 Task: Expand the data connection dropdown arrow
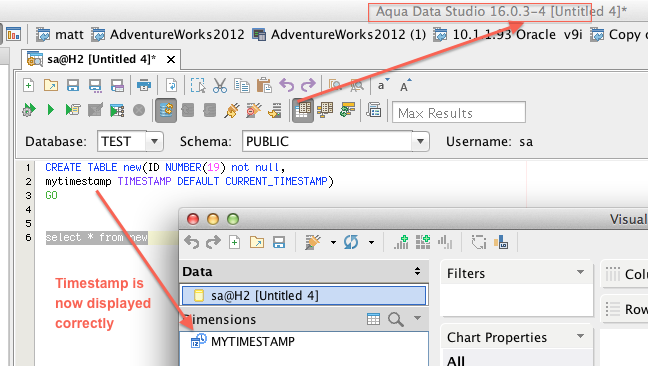click(x=333, y=242)
